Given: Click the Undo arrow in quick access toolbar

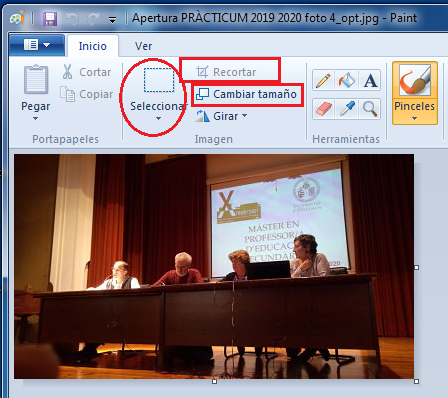Looking at the screenshot, I should coord(72,19).
